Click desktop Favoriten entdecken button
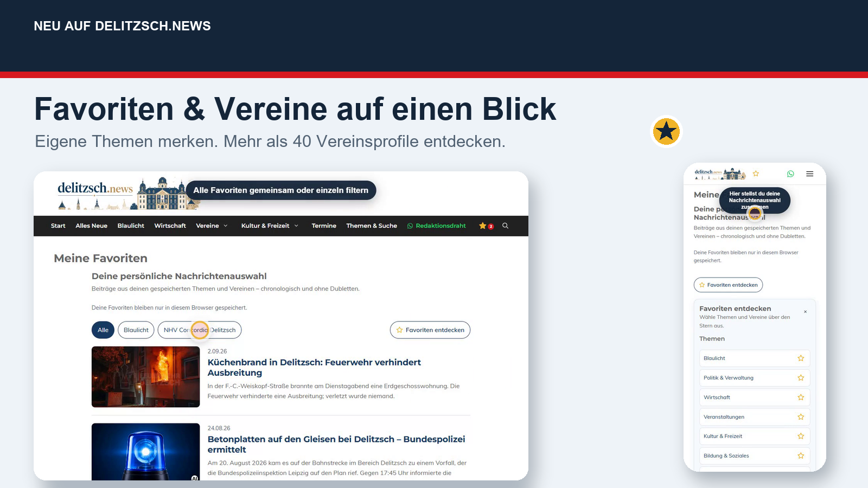Viewport: 868px width, 488px height. point(430,330)
